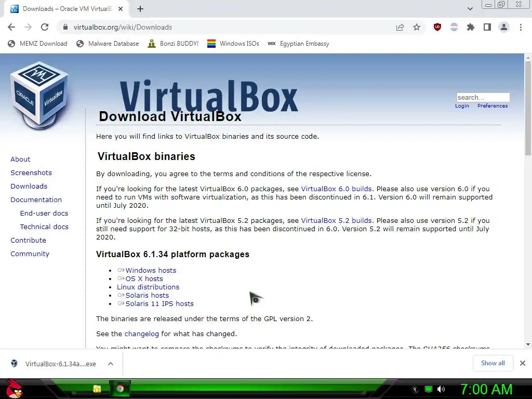Open the volume speaker tray icon
This screenshot has height=399, width=532.
click(x=441, y=389)
